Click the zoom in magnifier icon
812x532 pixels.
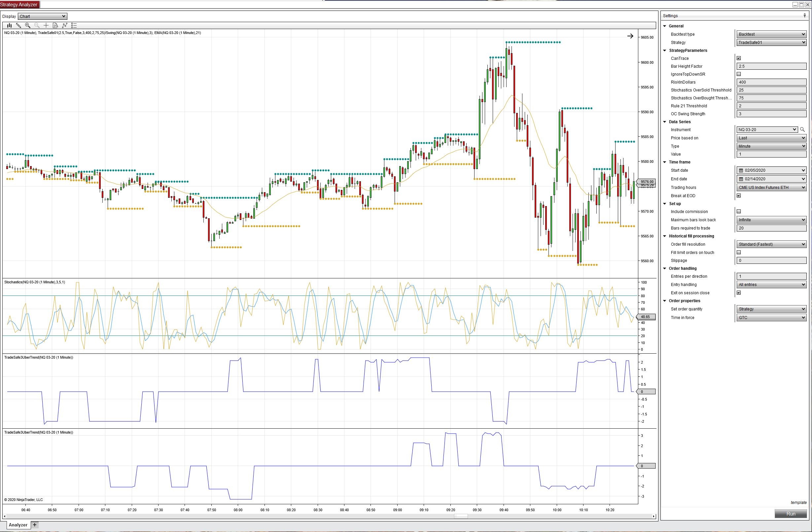click(28, 25)
